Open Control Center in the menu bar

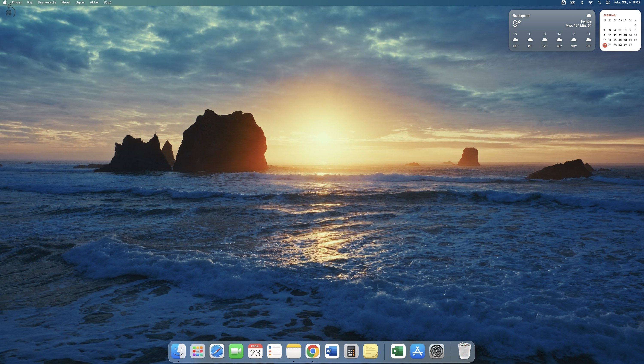pyautogui.click(x=608, y=2)
